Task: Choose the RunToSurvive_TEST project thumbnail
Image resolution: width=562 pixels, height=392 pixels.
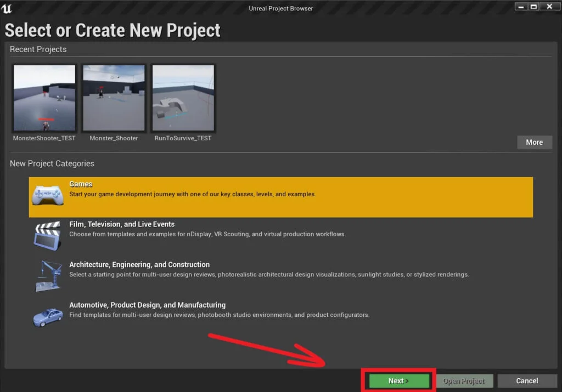Action: click(183, 98)
